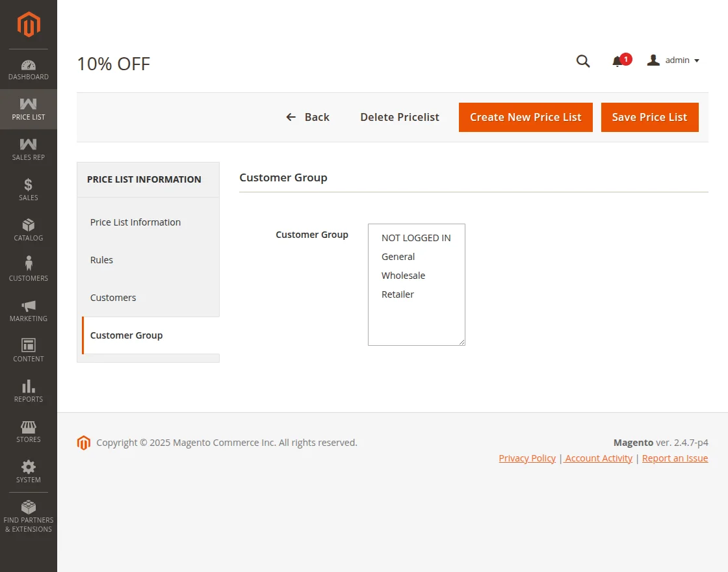Switch to the Rules tab

[x=149, y=260]
